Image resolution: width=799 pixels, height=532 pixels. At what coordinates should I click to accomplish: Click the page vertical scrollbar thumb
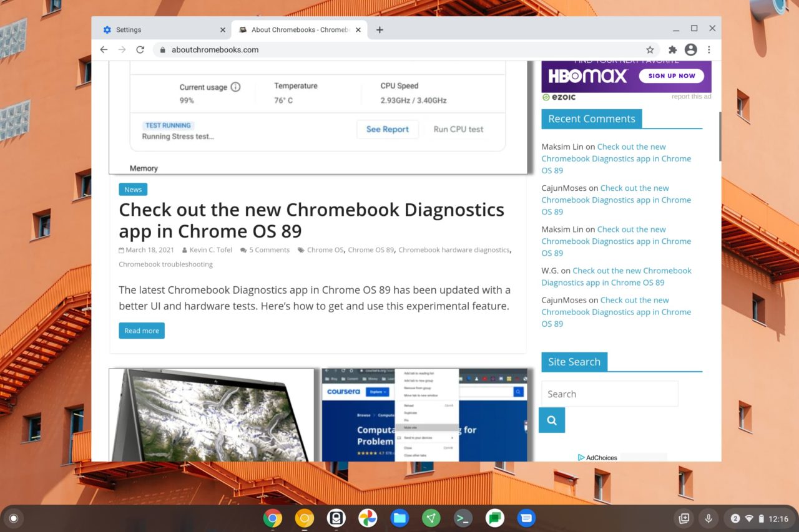tap(719, 137)
